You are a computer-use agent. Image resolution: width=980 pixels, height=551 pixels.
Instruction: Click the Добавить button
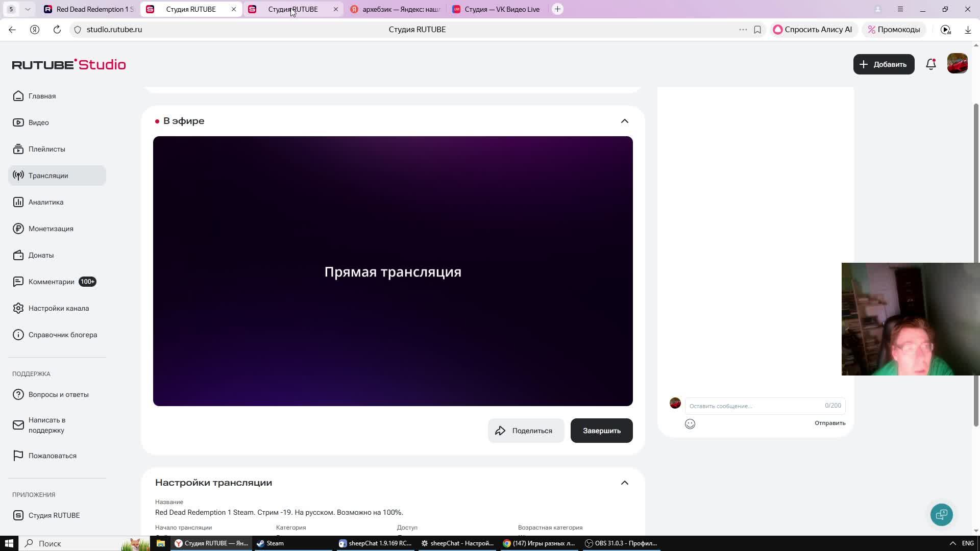[x=884, y=64]
